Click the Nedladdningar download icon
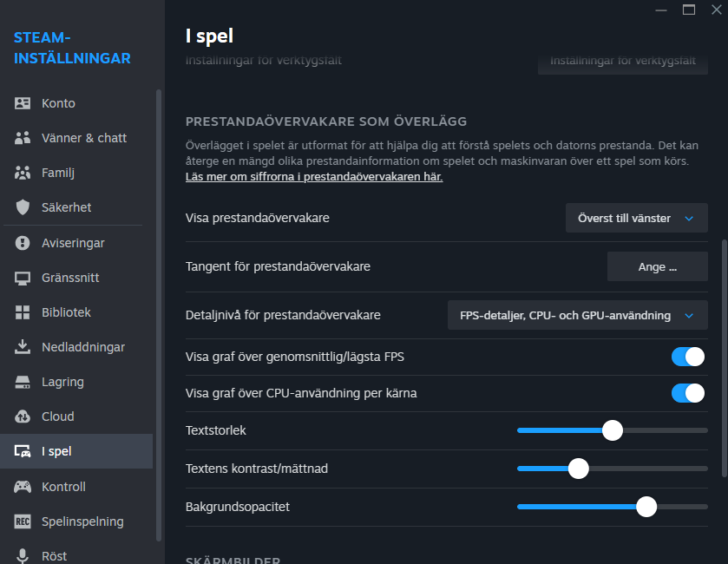Viewport: 728px width, 564px height. [23, 347]
